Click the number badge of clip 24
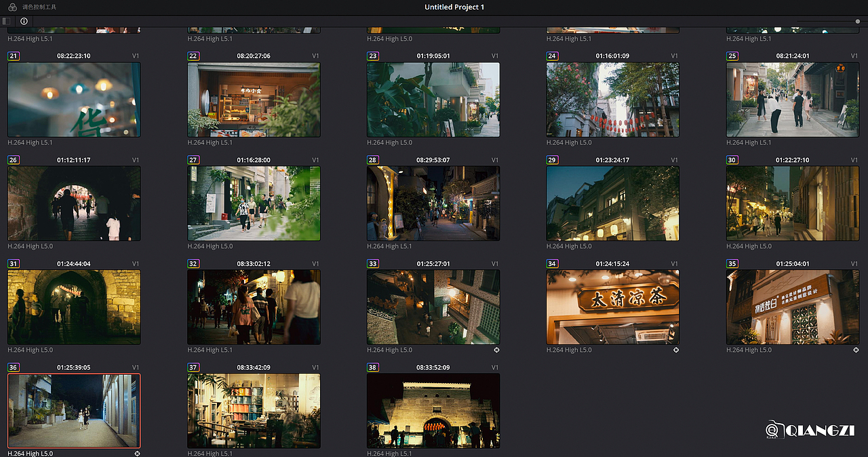The height and width of the screenshot is (457, 868). [553, 56]
